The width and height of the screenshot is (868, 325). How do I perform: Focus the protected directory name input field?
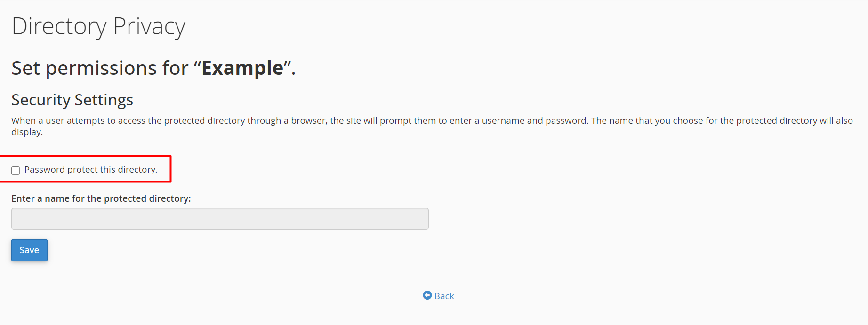(x=220, y=219)
